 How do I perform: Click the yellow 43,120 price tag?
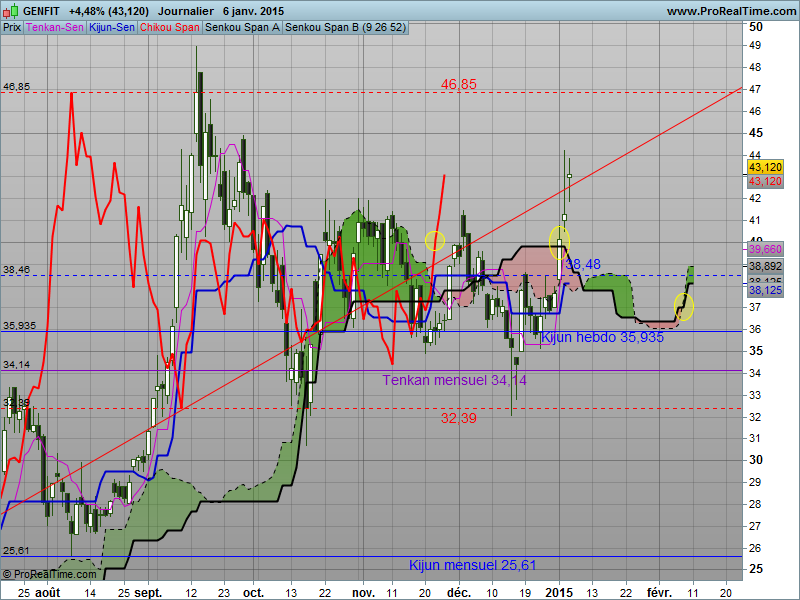(765, 167)
